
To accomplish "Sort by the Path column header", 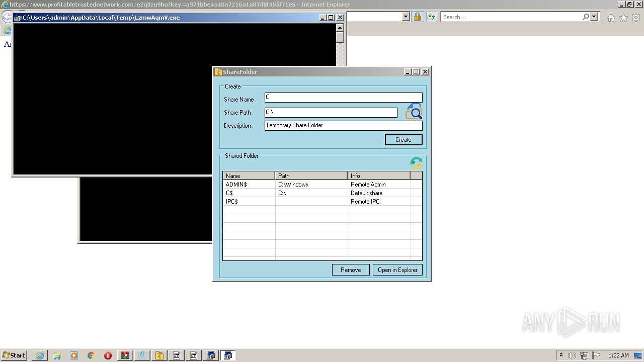I will point(311,176).
